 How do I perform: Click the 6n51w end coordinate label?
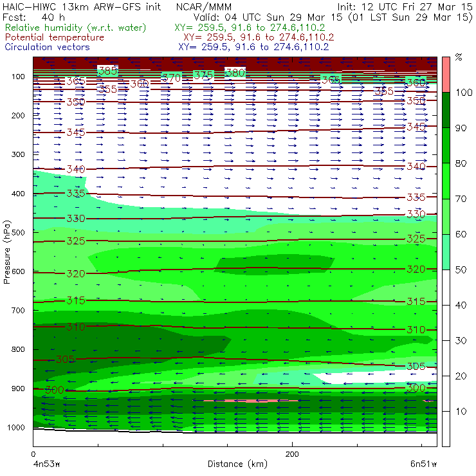click(x=423, y=464)
